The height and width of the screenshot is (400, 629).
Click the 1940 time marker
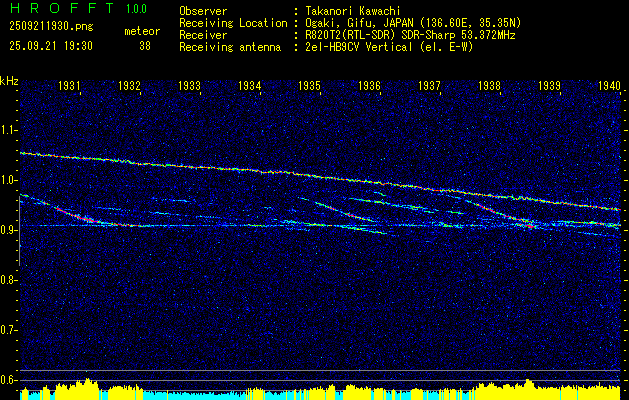pos(609,85)
